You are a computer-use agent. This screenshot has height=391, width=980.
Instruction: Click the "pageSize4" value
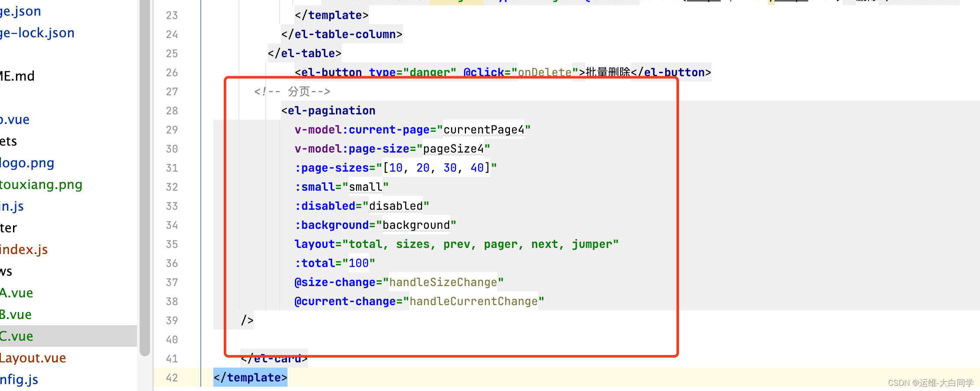[x=453, y=149]
